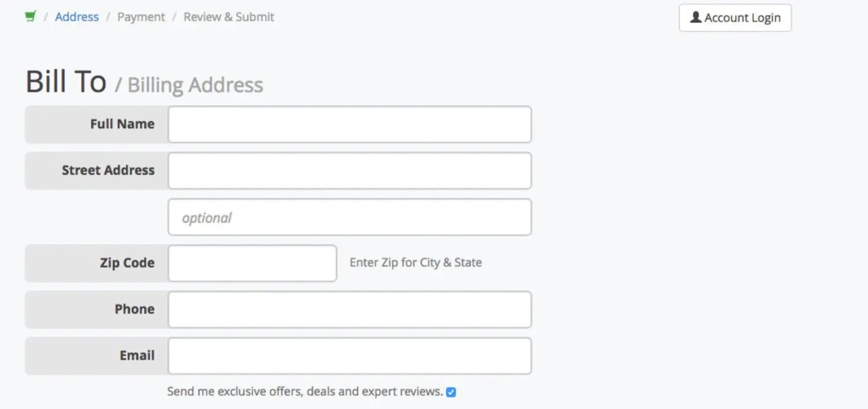
Task: Click the Zip Code field label
Action: 127,263
